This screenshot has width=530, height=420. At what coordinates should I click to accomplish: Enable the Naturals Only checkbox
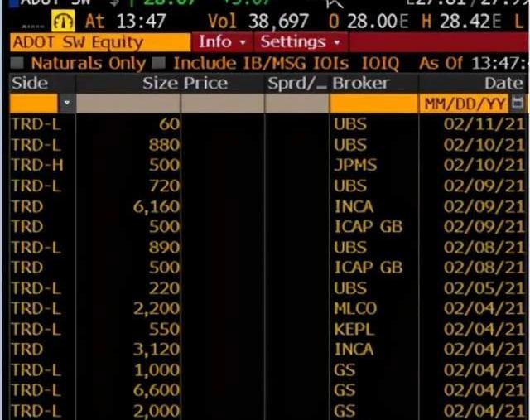[18, 62]
